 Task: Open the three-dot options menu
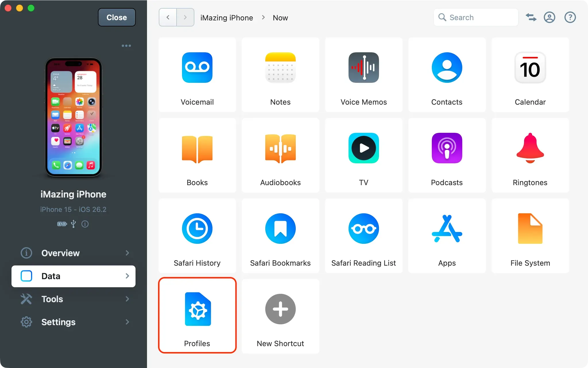[x=126, y=45]
